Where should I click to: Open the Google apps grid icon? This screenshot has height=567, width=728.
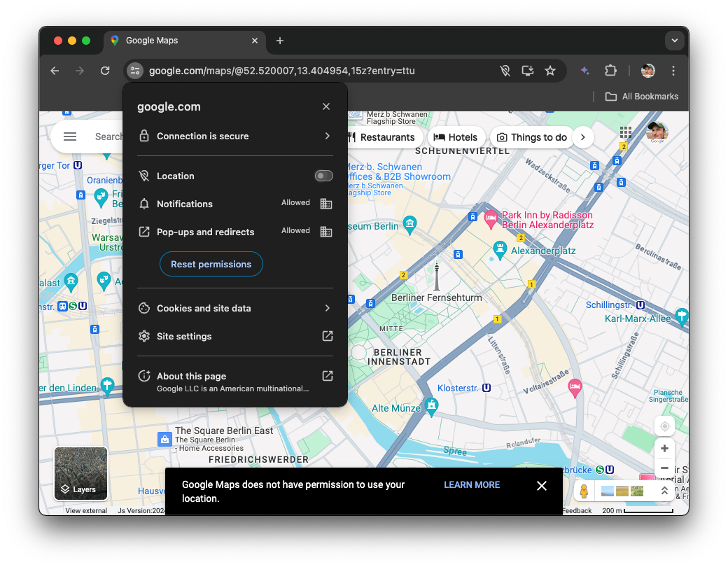pos(625,132)
